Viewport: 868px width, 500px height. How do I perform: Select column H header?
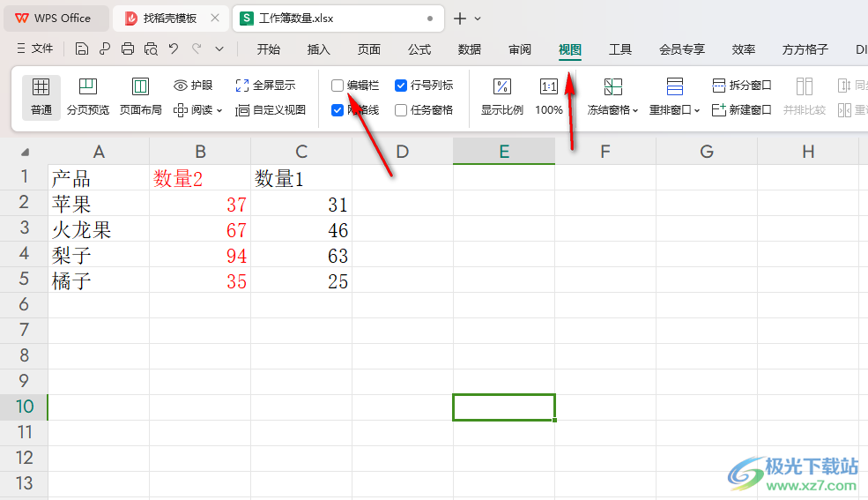pyautogui.click(x=808, y=152)
